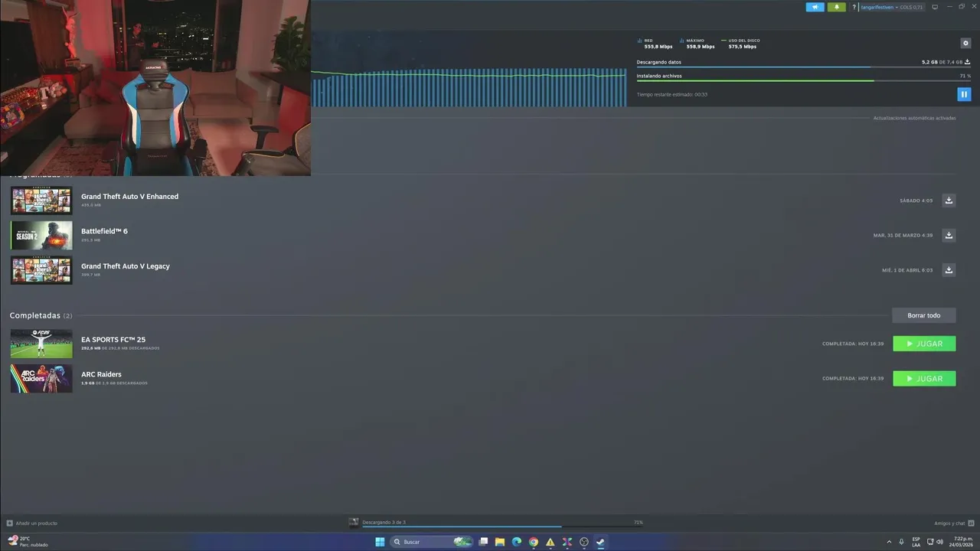Click the MÁXIMO 558,9 Mbps stat
The height and width of the screenshot is (551, 980).
tap(697, 44)
